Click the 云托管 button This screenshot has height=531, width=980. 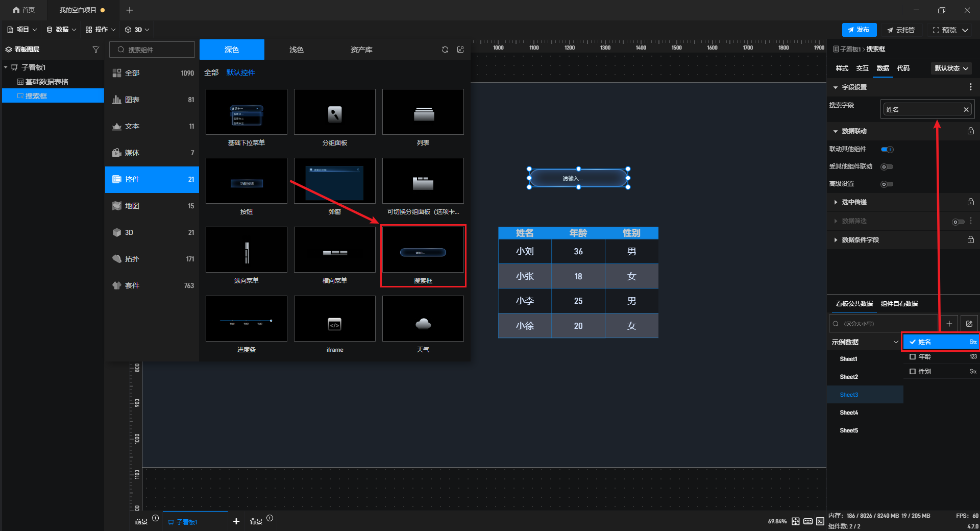point(901,30)
